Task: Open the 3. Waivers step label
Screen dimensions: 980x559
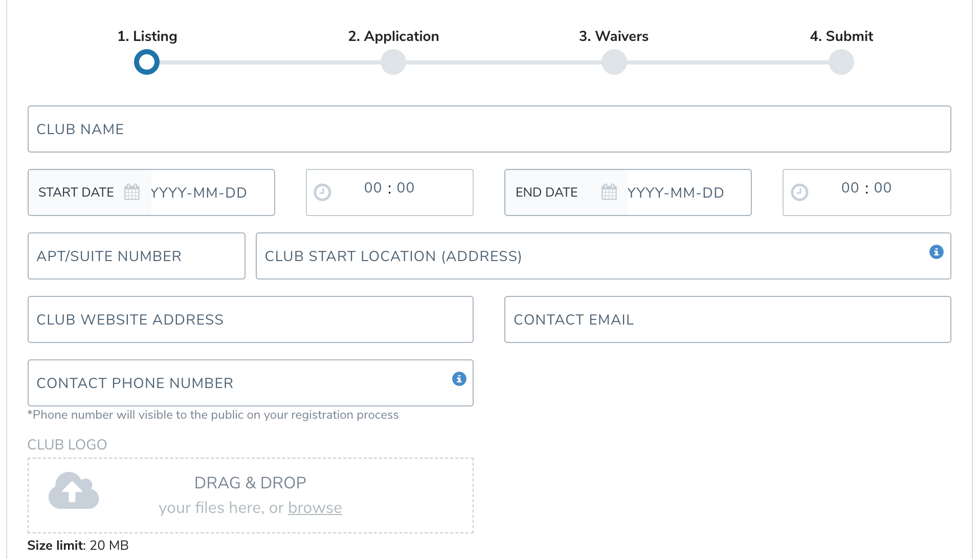Action: tap(613, 36)
